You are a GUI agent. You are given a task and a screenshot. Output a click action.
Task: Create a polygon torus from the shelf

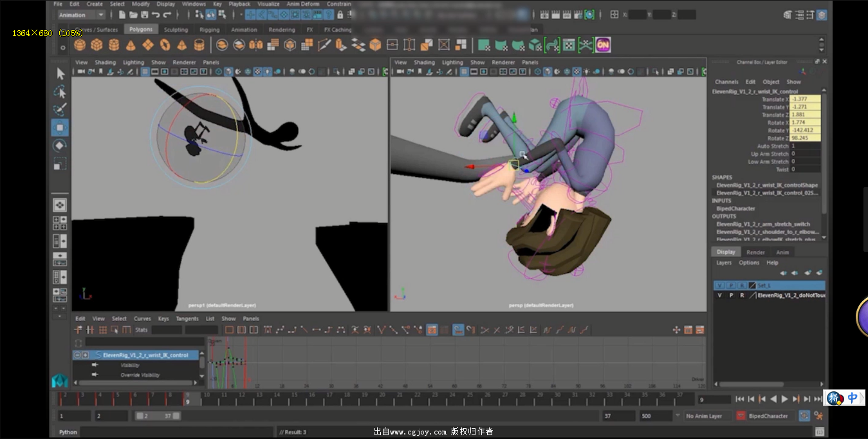click(x=165, y=45)
